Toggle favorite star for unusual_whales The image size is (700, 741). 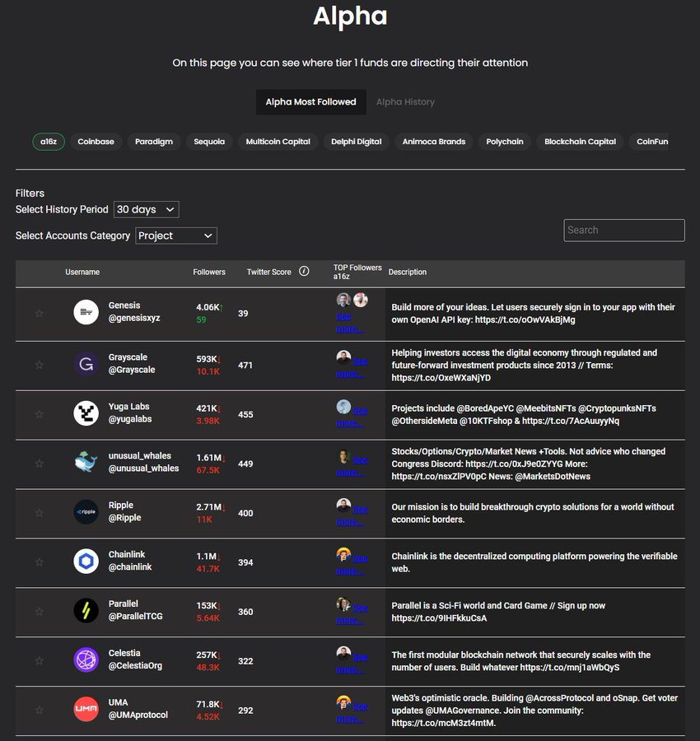pyautogui.click(x=40, y=464)
